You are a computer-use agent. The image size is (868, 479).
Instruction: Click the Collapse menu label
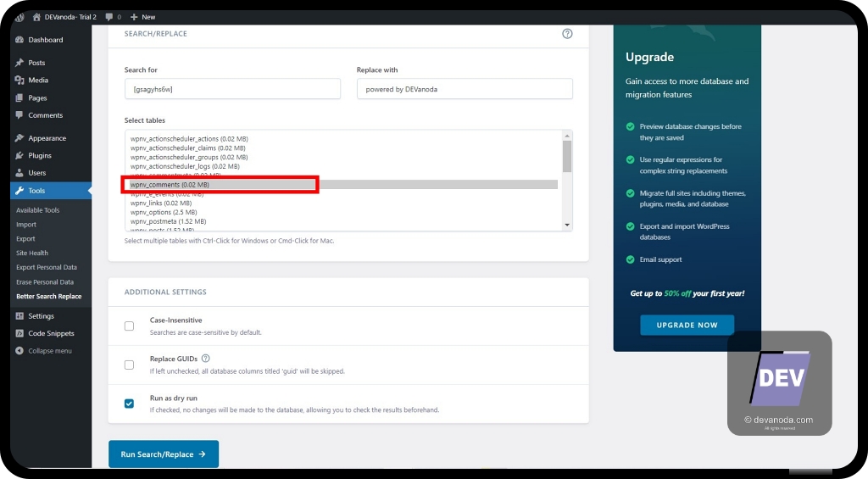coord(50,351)
